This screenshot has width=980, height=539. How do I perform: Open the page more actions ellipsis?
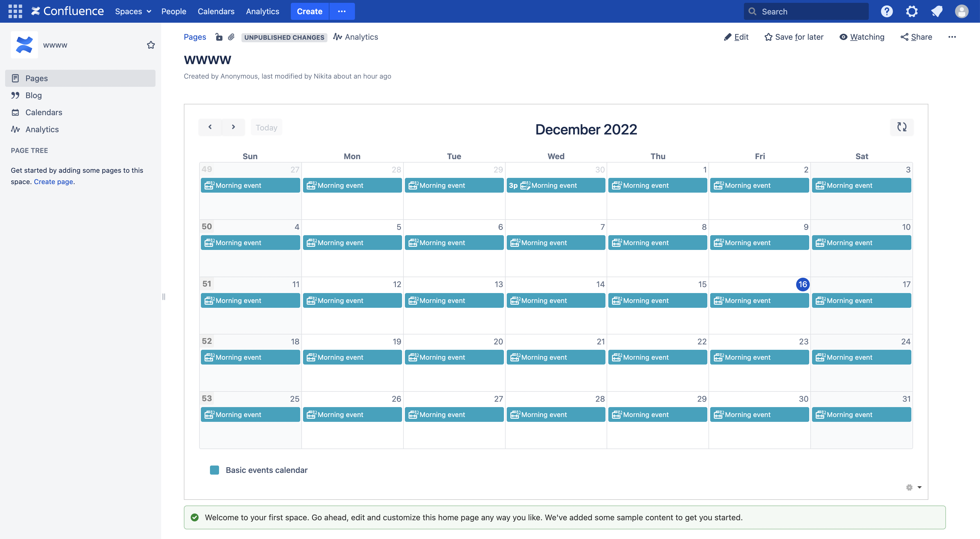pyautogui.click(x=952, y=37)
